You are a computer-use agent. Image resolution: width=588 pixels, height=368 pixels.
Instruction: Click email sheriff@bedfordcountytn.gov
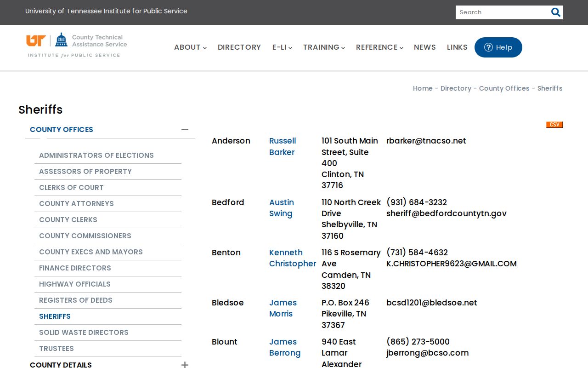click(447, 213)
